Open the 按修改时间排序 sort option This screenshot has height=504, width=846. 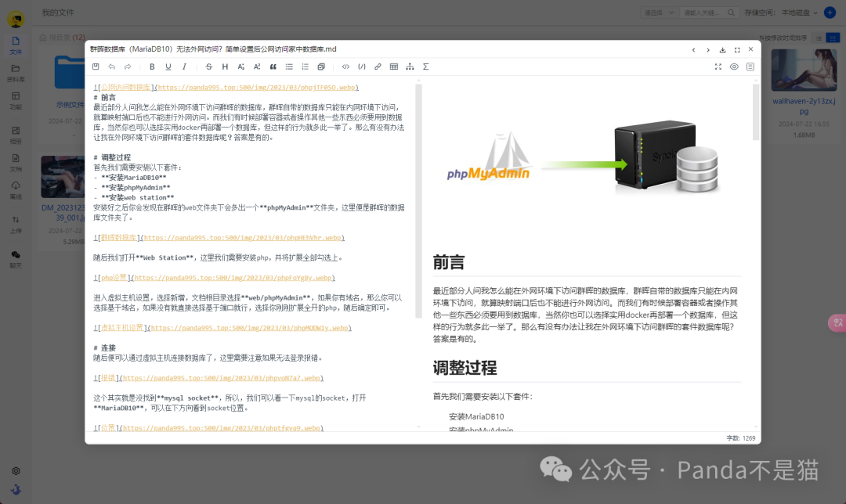(783, 38)
